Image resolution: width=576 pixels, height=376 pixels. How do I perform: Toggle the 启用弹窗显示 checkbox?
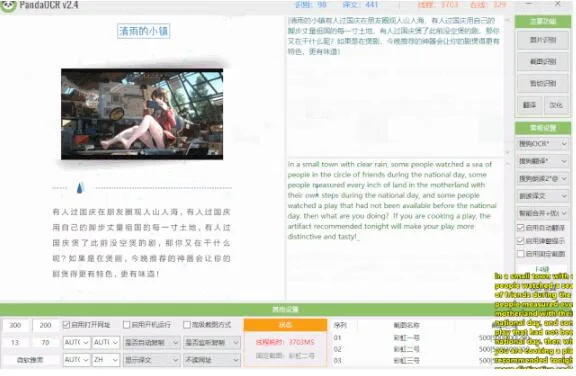click(x=521, y=241)
